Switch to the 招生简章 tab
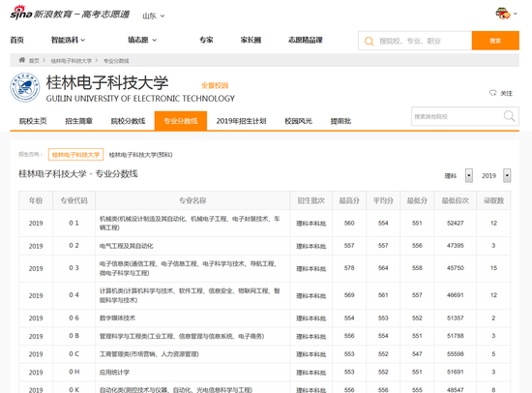The image size is (532, 393). tap(78, 121)
